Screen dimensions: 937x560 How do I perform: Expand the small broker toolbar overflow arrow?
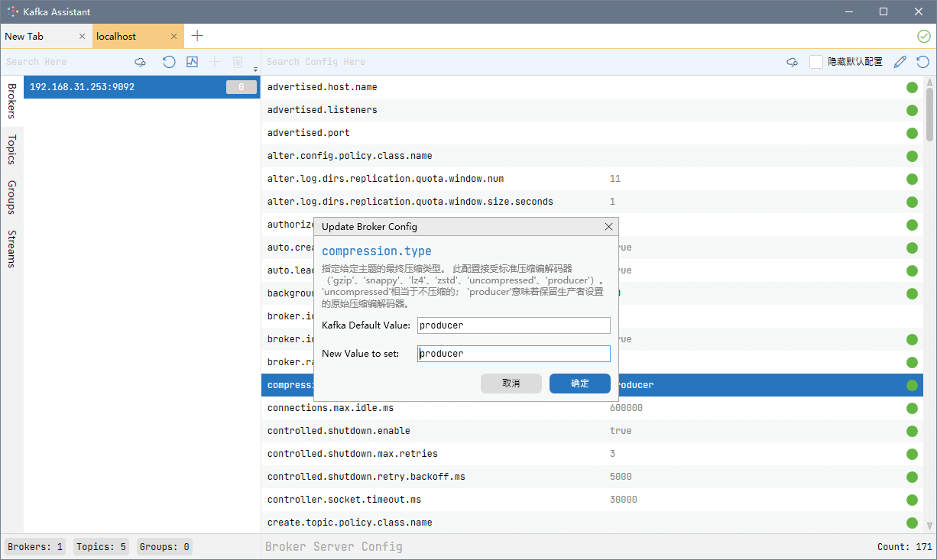(256, 70)
